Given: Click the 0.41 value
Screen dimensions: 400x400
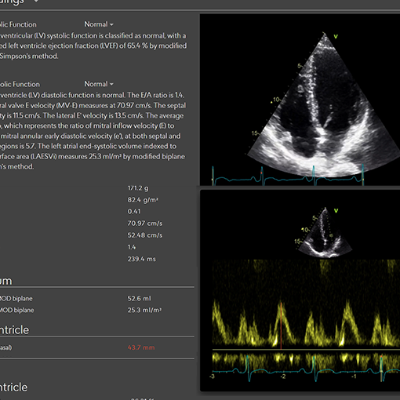Looking at the screenshot, I should pos(134,211).
